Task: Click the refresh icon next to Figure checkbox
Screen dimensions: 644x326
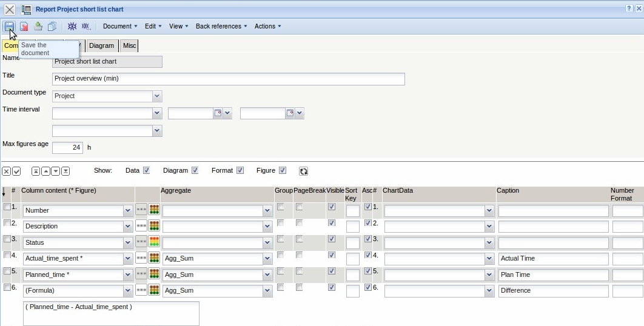Action: [x=303, y=171]
